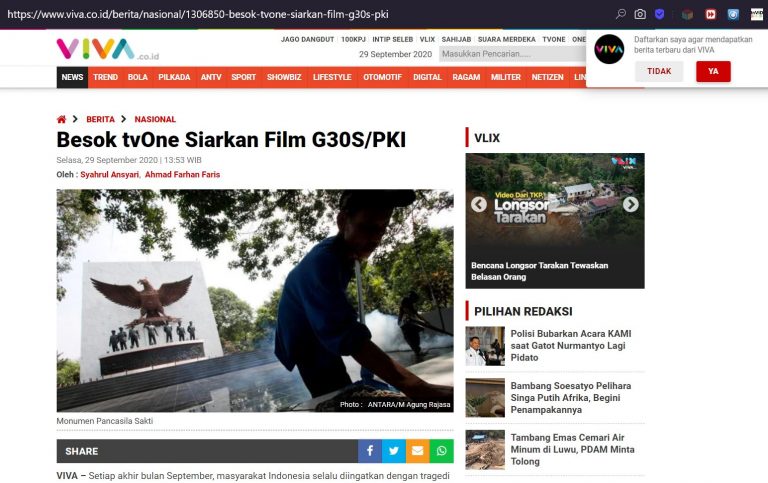Share article on Twitter
This screenshot has height=483, width=768.
[x=394, y=451]
